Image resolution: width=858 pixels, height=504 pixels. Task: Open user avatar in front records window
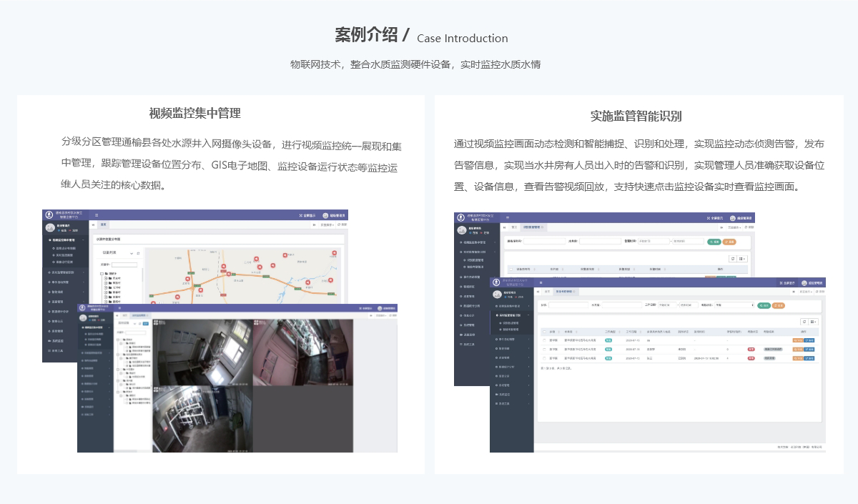(803, 283)
